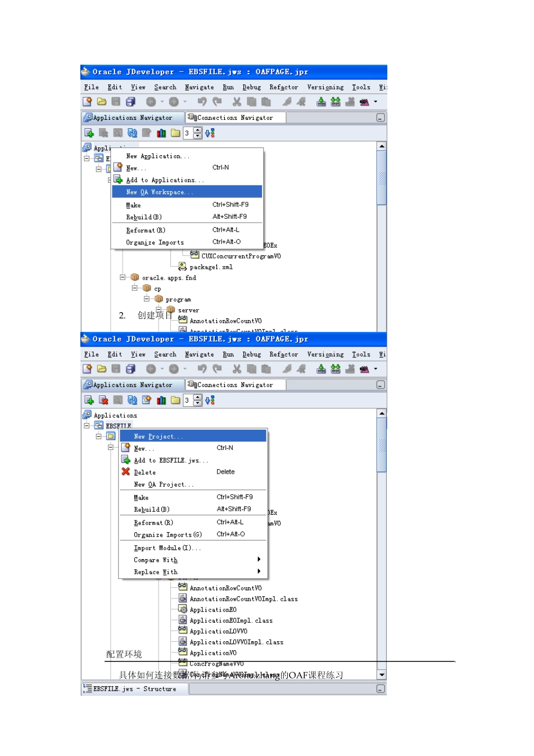Collapse the program package node

pyautogui.click(x=147, y=299)
